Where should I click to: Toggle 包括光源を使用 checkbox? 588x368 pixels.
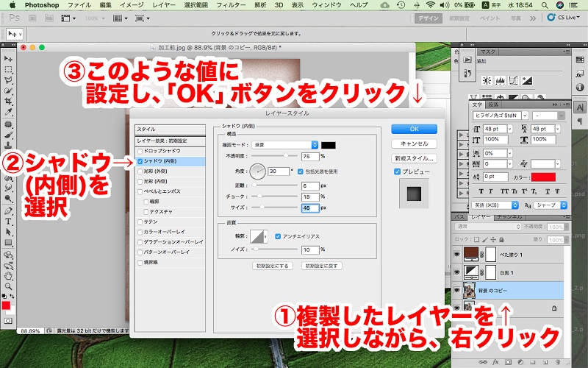[301, 171]
